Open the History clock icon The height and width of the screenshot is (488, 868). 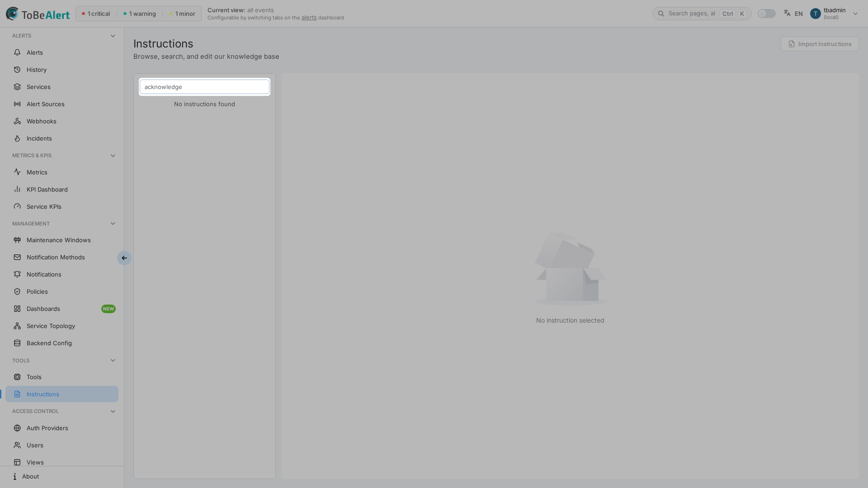coord(17,70)
